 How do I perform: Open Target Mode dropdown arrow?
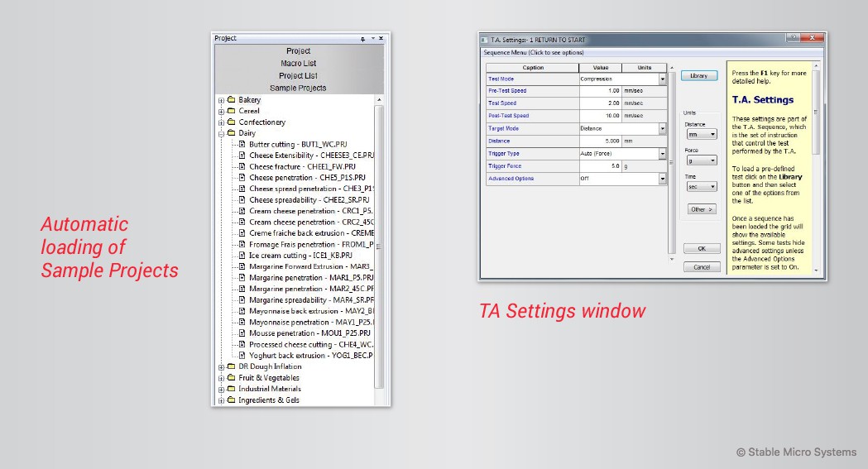tap(662, 128)
